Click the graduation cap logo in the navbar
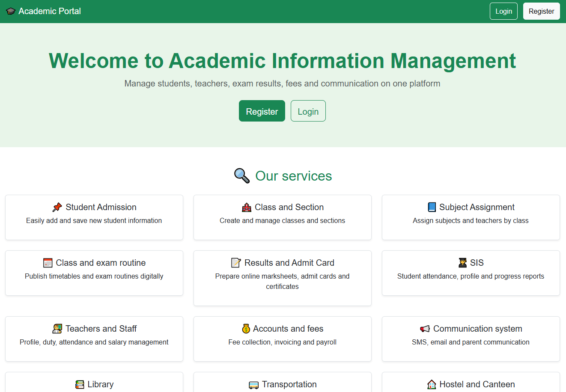This screenshot has height=392, width=566. (11, 11)
